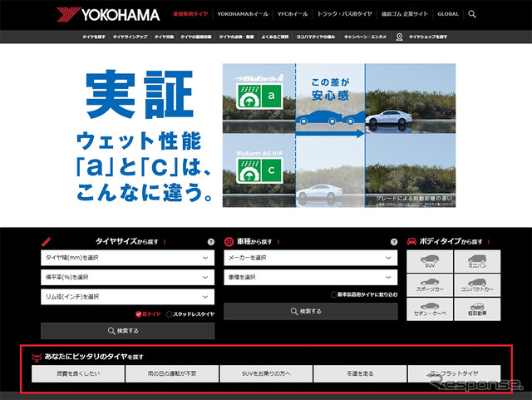Click 検索する button under car model search
The width and height of the screenshot is (532, 400).
coord(310,311)
